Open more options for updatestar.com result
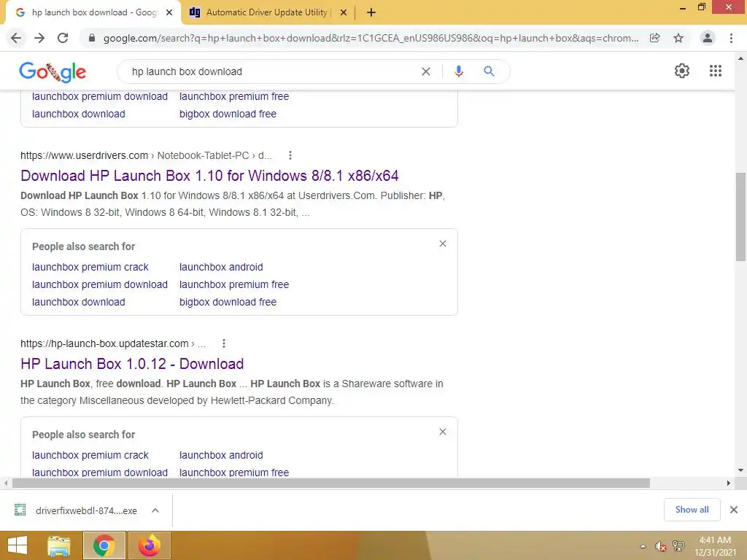Screen dimensions: 747x560 coord(224,343)
